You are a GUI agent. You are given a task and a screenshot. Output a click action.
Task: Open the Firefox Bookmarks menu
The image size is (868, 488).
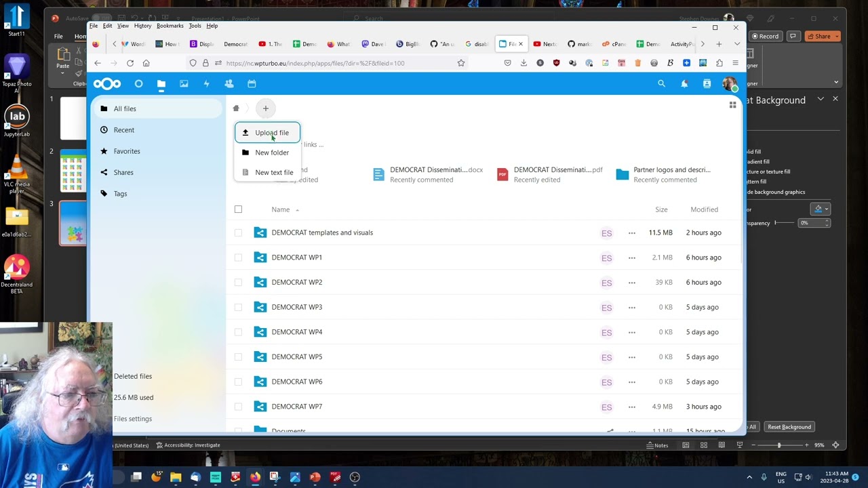tap(170, 26)
